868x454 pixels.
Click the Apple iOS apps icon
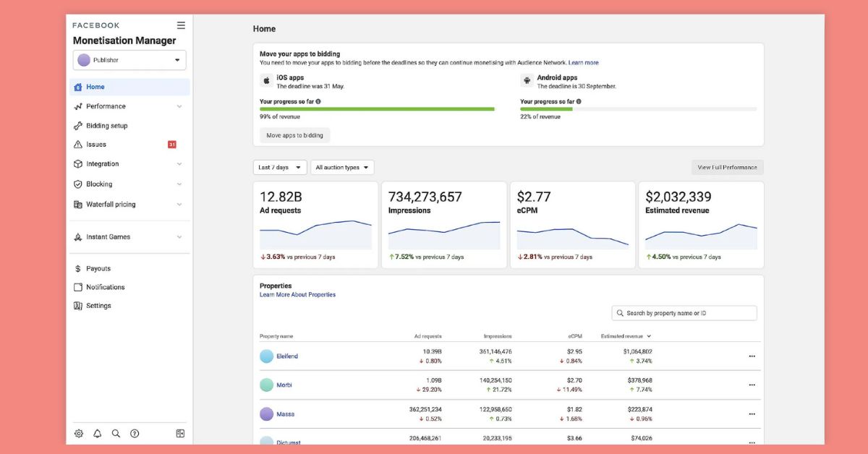[x=265, y=81]
